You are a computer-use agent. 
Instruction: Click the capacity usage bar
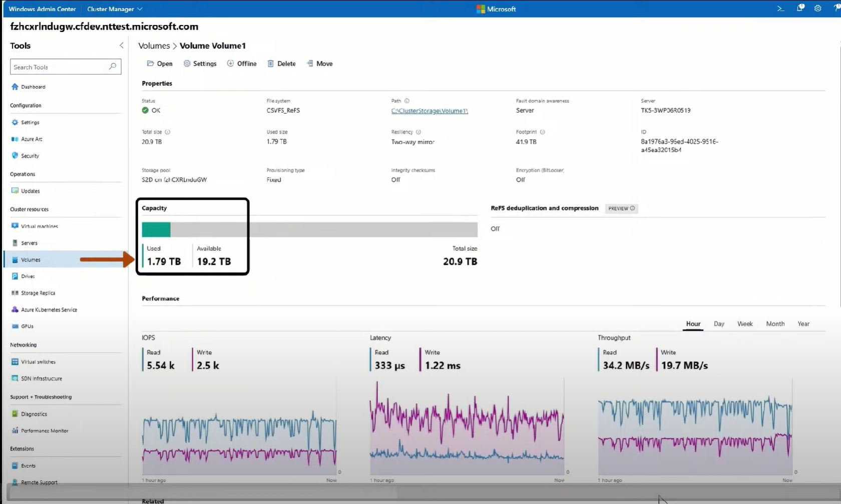pyautogui.click(x=309, y=230)
